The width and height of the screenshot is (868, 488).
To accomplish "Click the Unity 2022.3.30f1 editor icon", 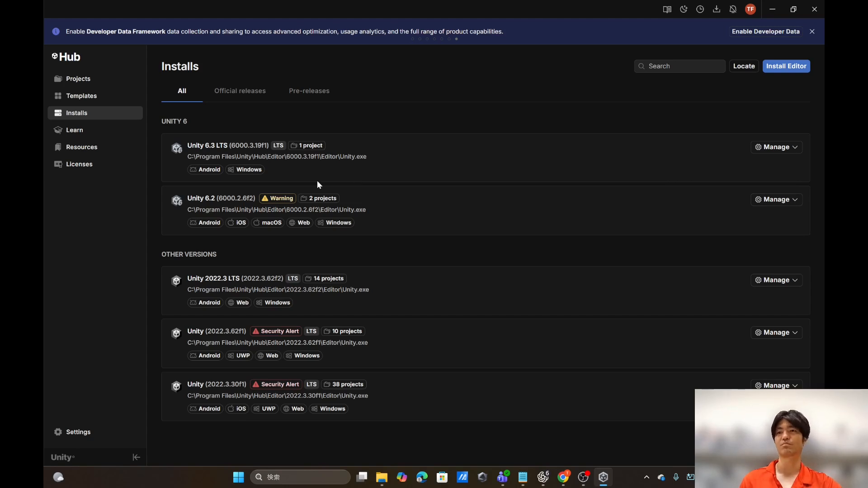I will click(176, 386).
